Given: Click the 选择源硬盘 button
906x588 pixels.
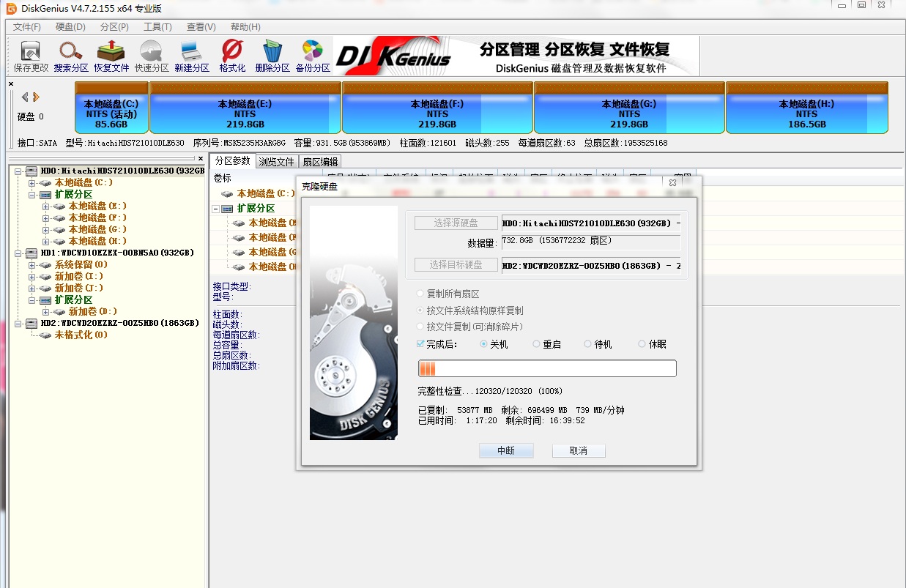Looking at the screenshot, I should click(x=456, y=223).
